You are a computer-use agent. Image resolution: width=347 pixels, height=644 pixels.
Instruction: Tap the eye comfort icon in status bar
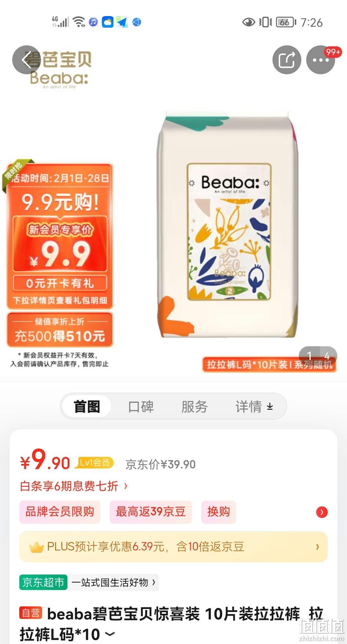(248, 22)
